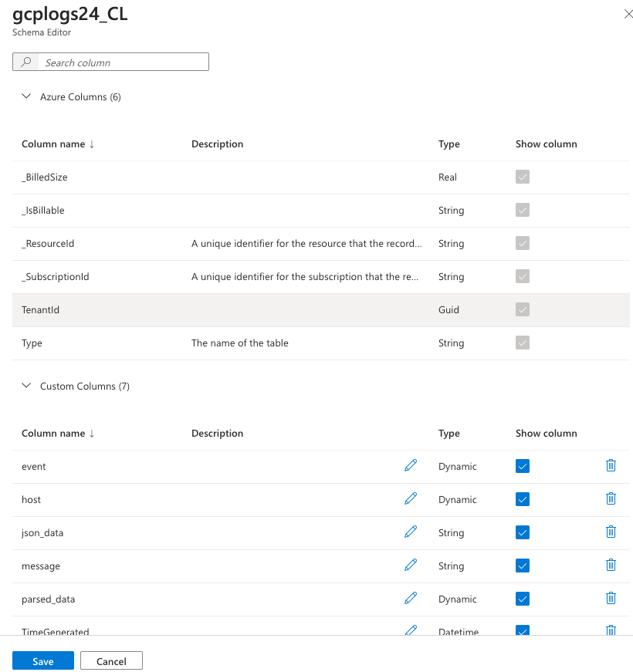This screenshot has width=633, height=672.
Task: Click the message column name
Action: pyautogui.click(x=41, y=566)
